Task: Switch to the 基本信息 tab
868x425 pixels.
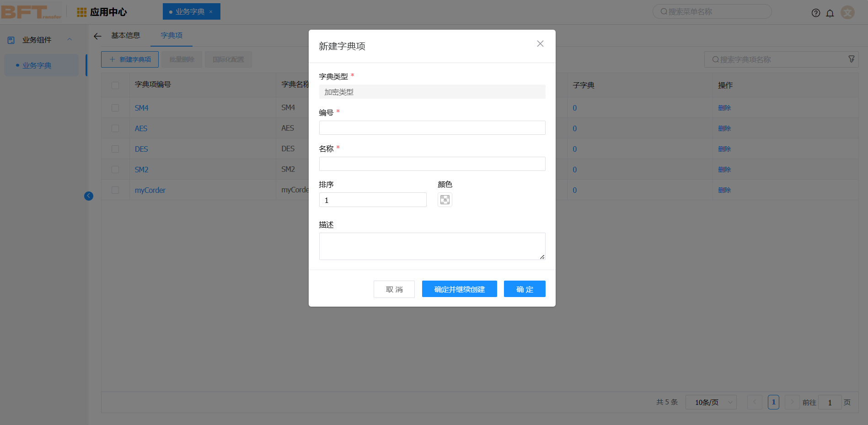Action: coord(126,35)
